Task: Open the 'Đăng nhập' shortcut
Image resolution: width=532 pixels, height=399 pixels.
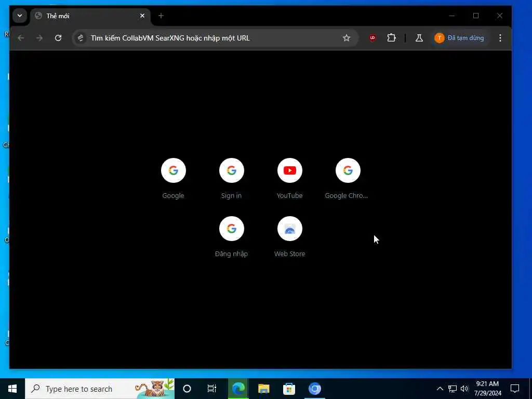Action: [232, 237]
